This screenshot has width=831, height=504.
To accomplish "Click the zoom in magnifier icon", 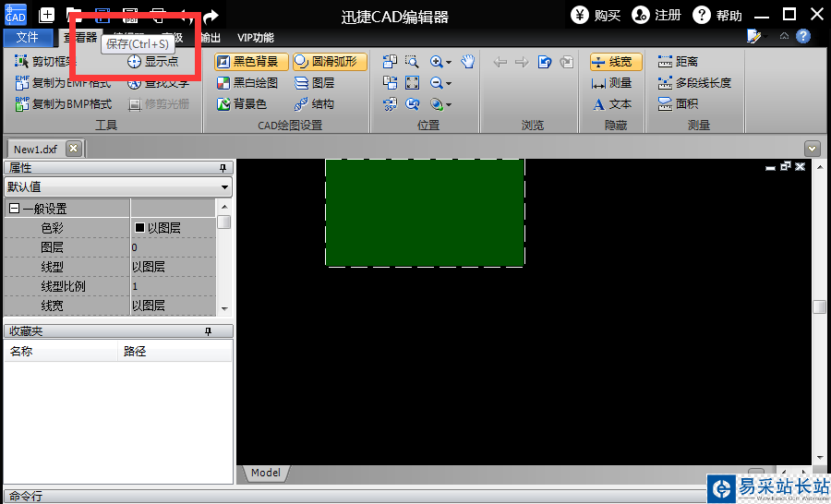I will [x=437, y=62].
